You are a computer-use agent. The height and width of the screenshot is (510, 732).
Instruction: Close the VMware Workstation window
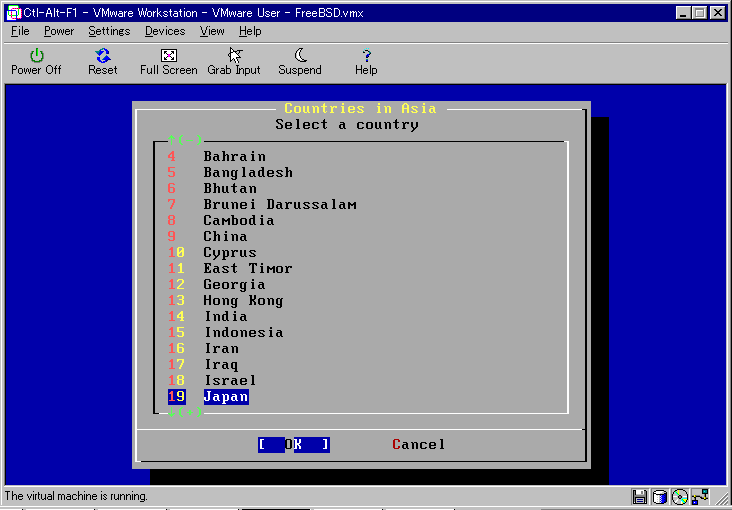click(x=718, y=13)
